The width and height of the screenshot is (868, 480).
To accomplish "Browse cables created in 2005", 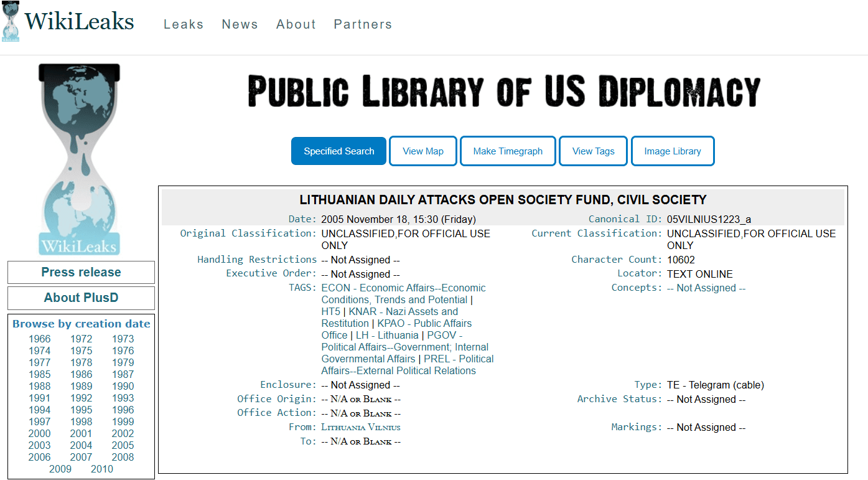I will tap(123, 445).
